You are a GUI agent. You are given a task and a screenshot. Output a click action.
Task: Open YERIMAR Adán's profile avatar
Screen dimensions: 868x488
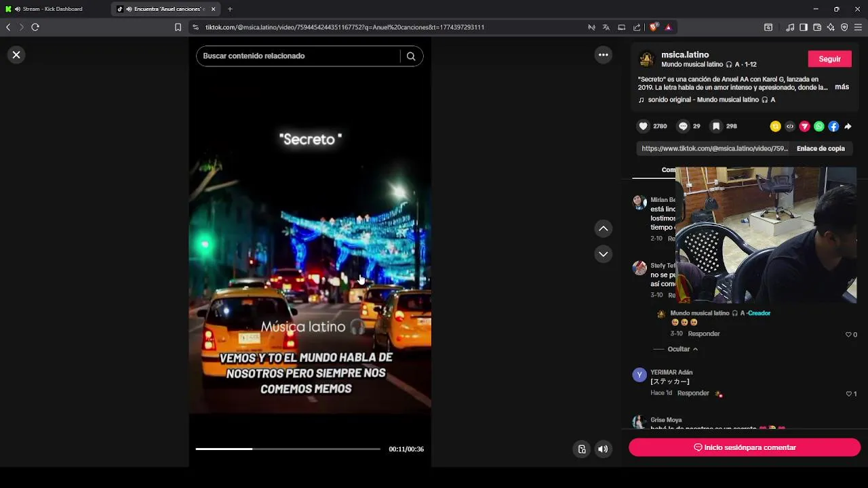(x=639, y=375)
